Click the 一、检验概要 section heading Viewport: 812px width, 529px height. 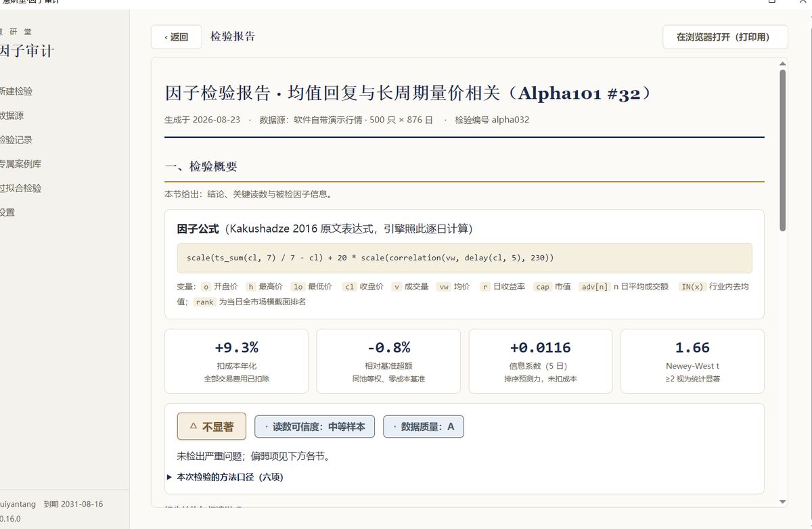point(201,166)
